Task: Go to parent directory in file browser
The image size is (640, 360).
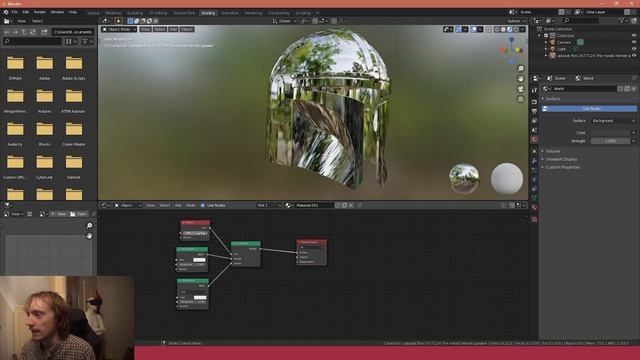Action: 24,32
